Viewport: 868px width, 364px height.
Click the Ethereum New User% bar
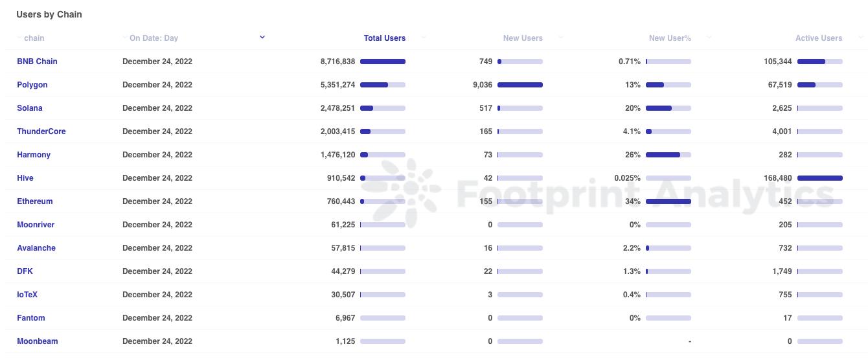(668, 201)
